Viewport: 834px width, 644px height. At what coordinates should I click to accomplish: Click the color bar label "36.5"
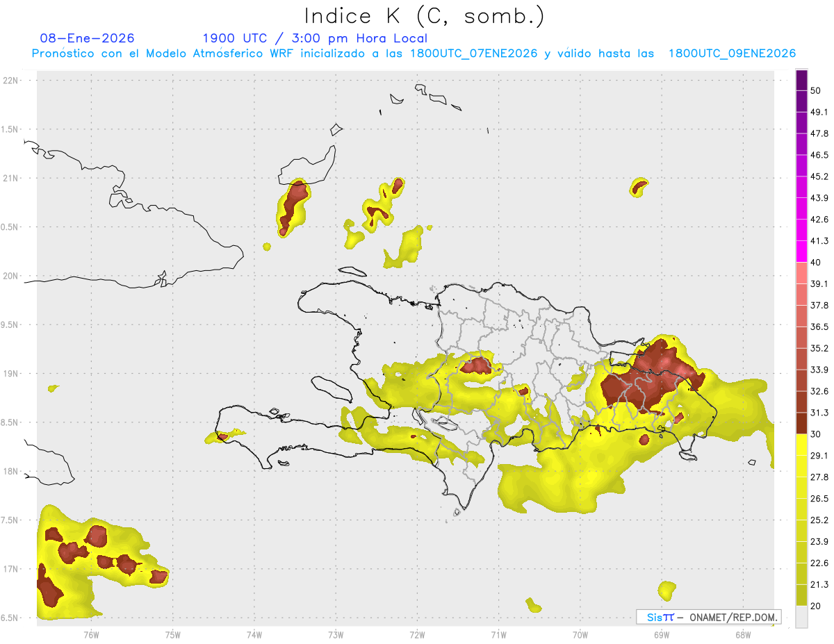tap(819, 327)
